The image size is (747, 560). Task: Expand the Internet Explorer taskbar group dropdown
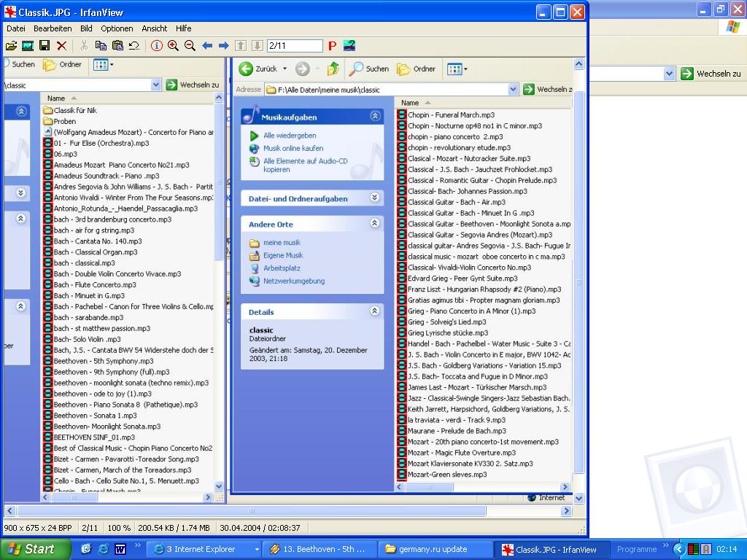coord(257,549)
